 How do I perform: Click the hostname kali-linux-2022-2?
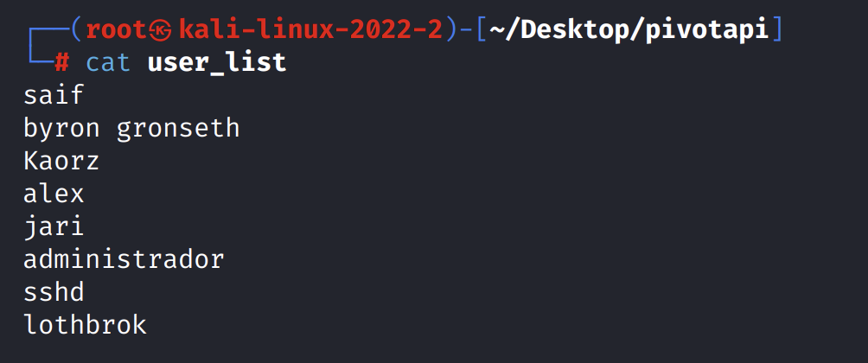(x=311, y=30)
